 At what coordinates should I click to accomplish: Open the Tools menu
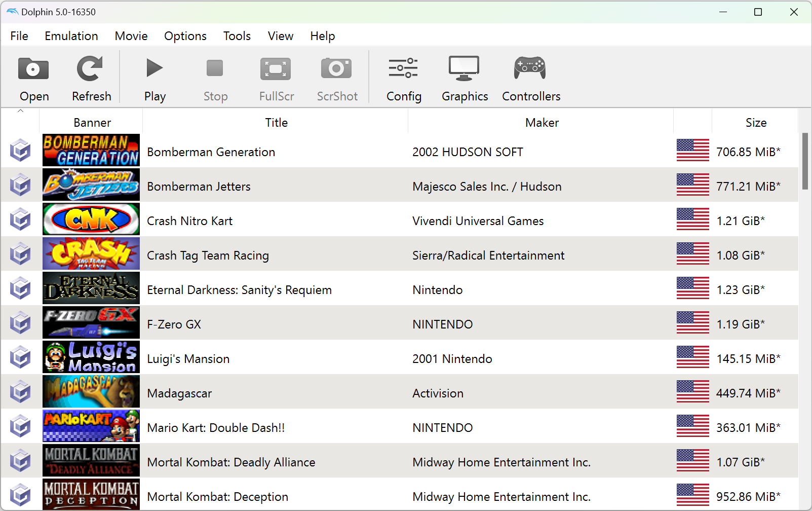click(x=237, y=36)
